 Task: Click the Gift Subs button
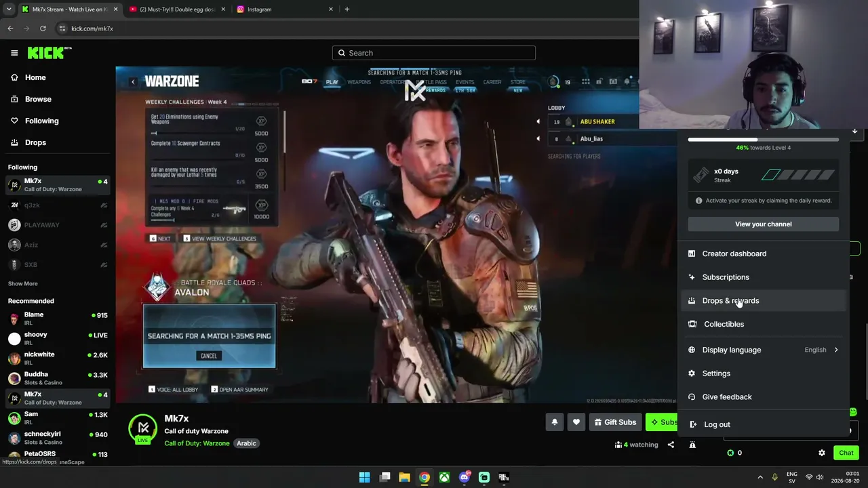(x=616, y=422)
